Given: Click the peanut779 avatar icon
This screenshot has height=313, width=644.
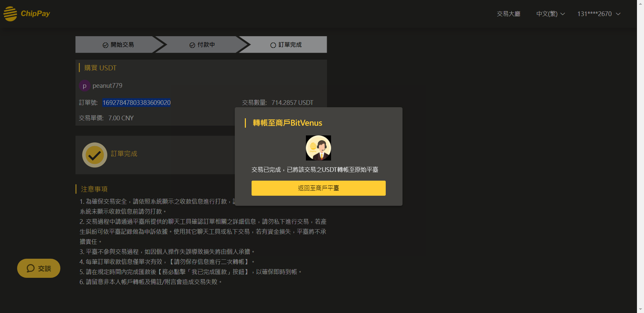Looking at the screenshot, I should click(x=85, y=86).
